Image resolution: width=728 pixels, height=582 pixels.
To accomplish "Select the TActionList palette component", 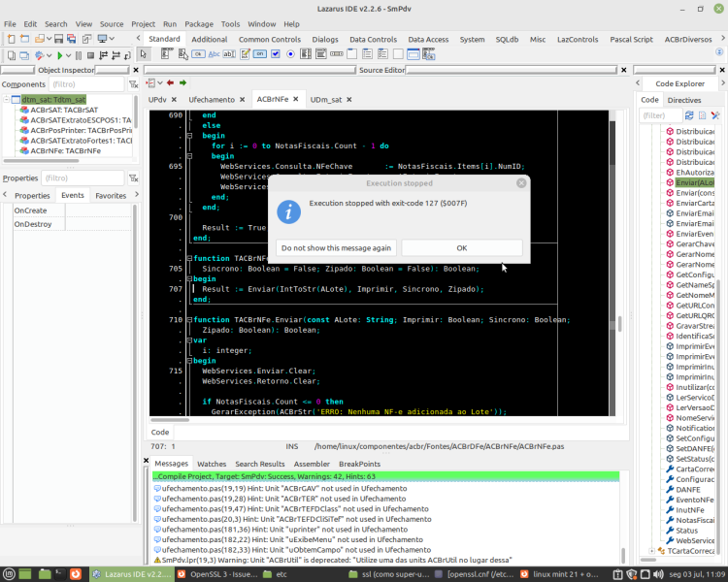I will [x=428, y=54].
